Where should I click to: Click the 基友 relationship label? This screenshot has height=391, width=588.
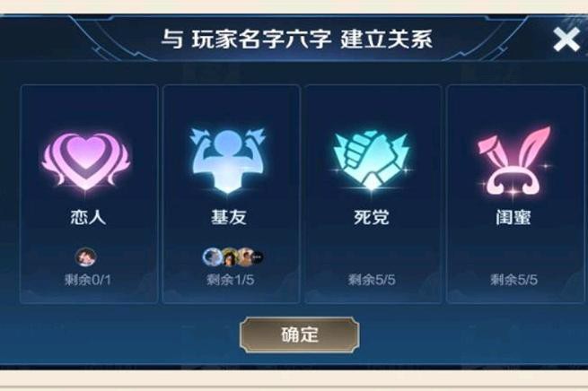(x=229, y=217)
